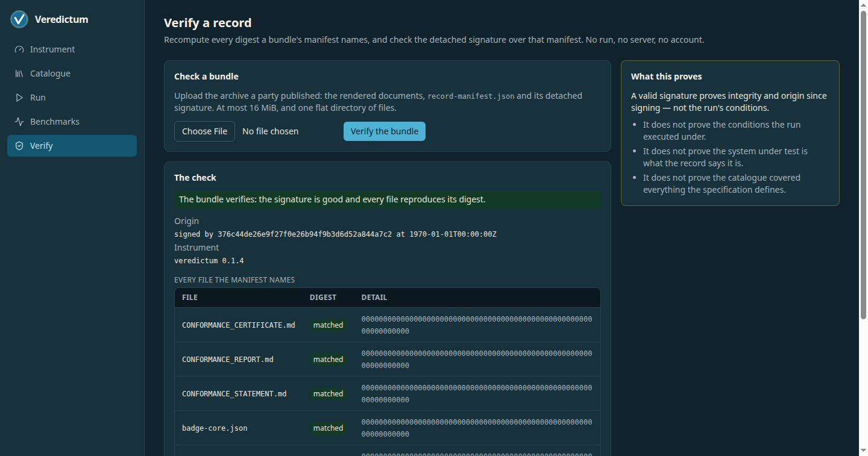Click the Verify shield icon in sidebar
The width and height of the screenshot is (868, 456).
pyautogui.click(x=19, y=146)
